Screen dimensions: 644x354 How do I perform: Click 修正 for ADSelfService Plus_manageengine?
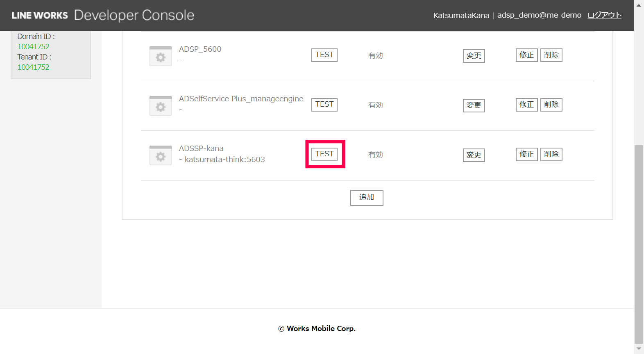coord(526,105)
